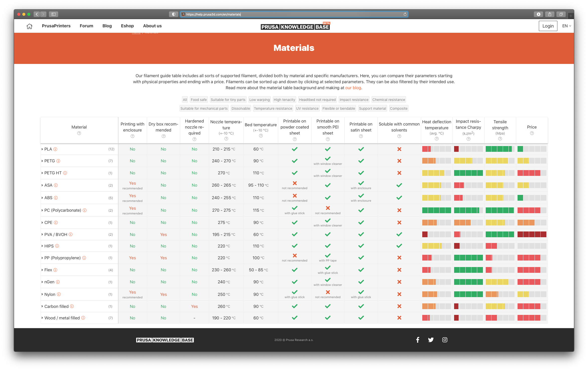This screenshot has width=588, height=370.
Task: Toggle the Low warping filter
Action: [x=260, y=100]
